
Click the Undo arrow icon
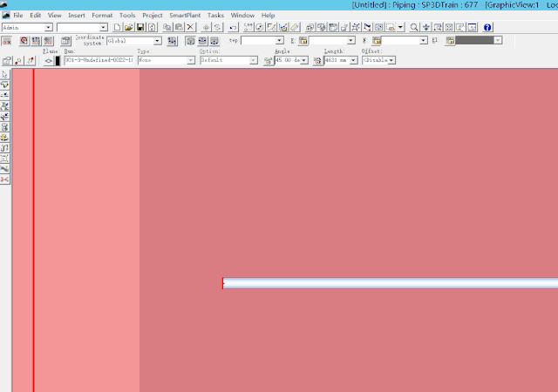[233, 27]
